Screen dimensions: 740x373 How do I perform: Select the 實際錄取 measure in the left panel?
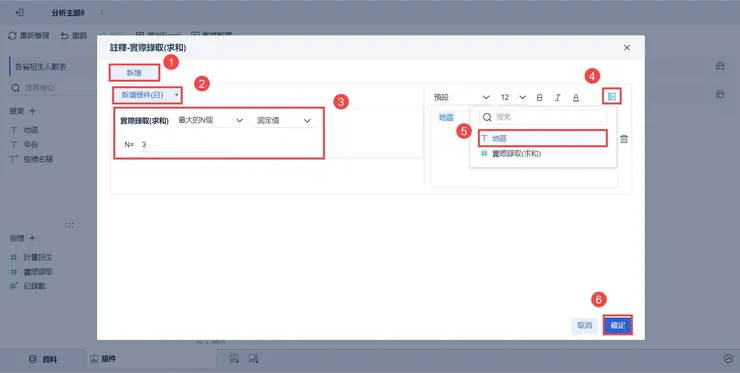pos(38,272)
